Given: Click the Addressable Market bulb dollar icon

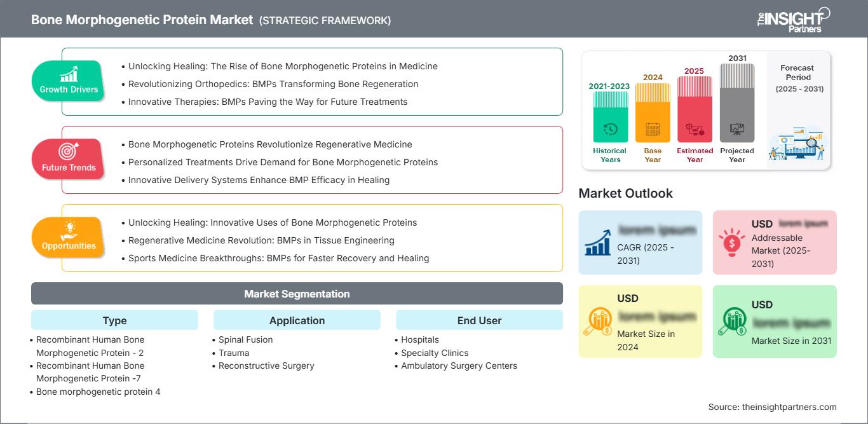Looking at the screenshot, I should (731, 242).
